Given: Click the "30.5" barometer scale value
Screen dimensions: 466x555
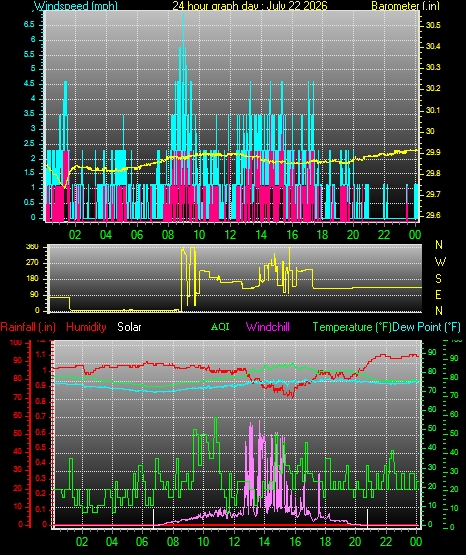Looking at the screenshot, I should (433, 25).
